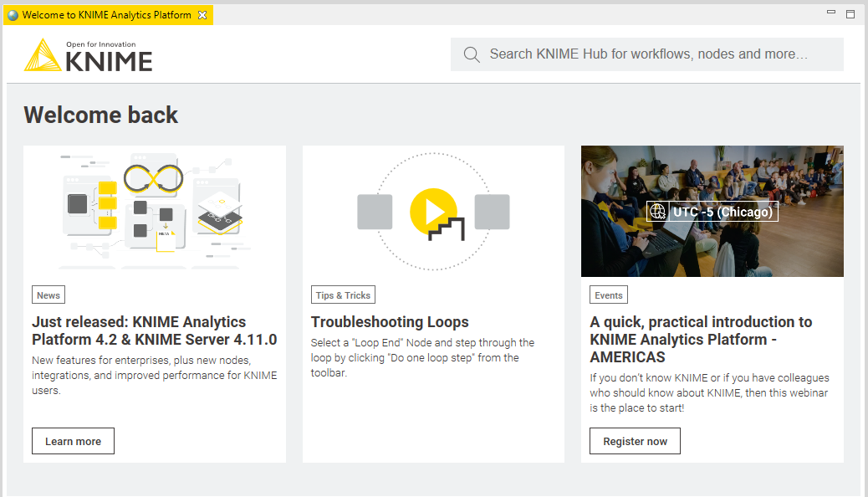
Task: Click the workflow illustration news thumbnail
Action: coord(155,211)
